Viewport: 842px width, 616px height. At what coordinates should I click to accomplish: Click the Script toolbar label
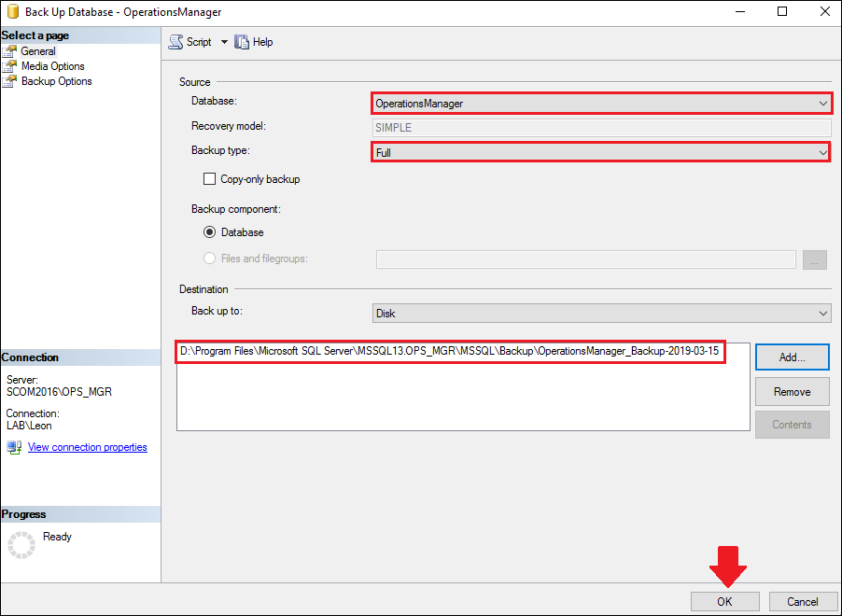click(199, 42)
